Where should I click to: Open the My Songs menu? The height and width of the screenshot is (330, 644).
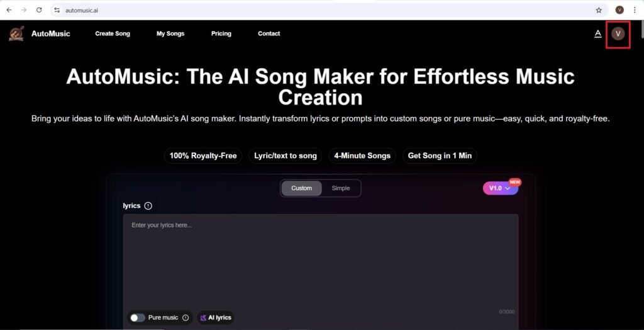pos(170,34)
